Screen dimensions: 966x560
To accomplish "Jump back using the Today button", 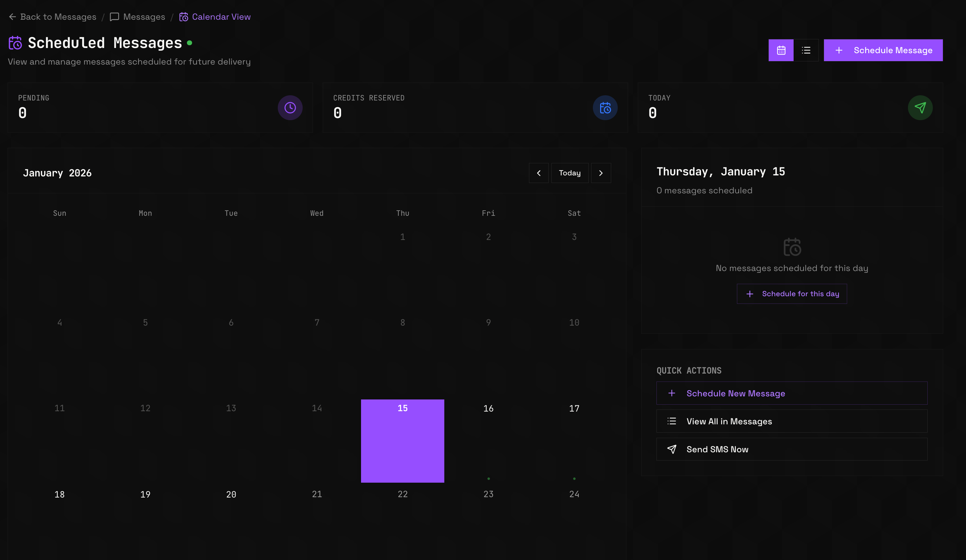I will (x=570, y=173).
